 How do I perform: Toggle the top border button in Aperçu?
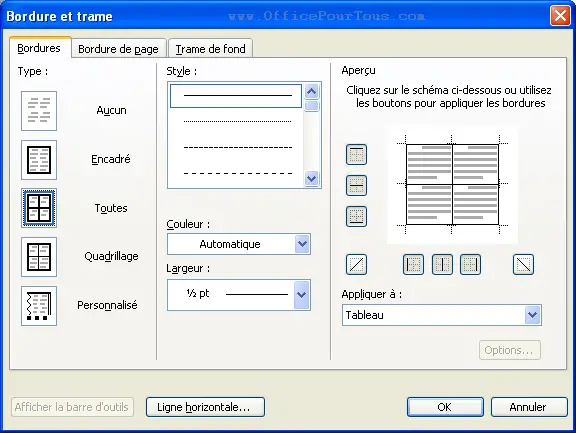tap(356, 154)
